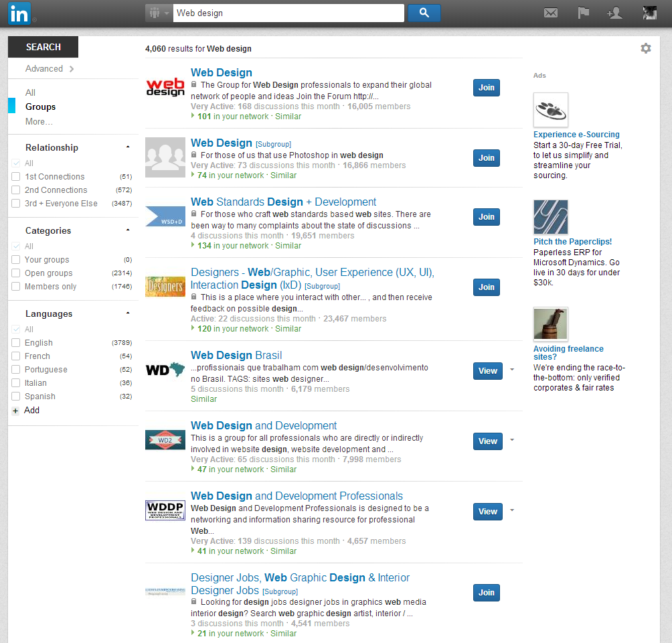Open dropdown beside Web Design and Development Professionals View
672x643 pixels.
[512, 510]
